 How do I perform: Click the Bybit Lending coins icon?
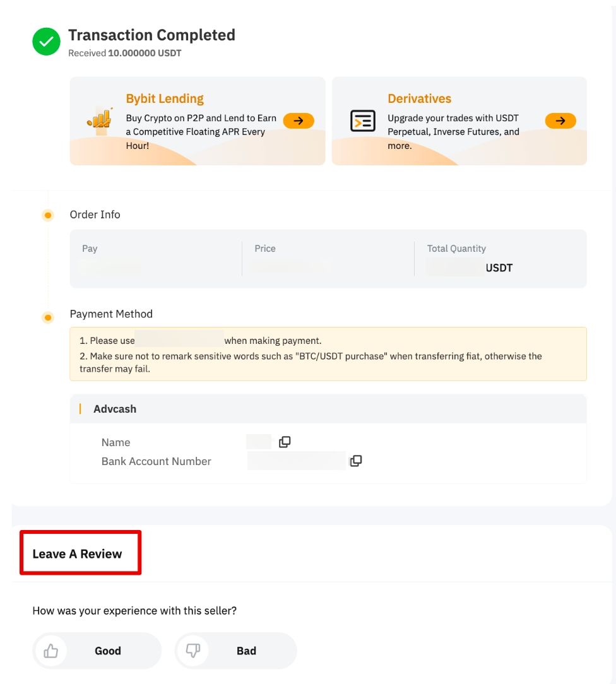99,121
